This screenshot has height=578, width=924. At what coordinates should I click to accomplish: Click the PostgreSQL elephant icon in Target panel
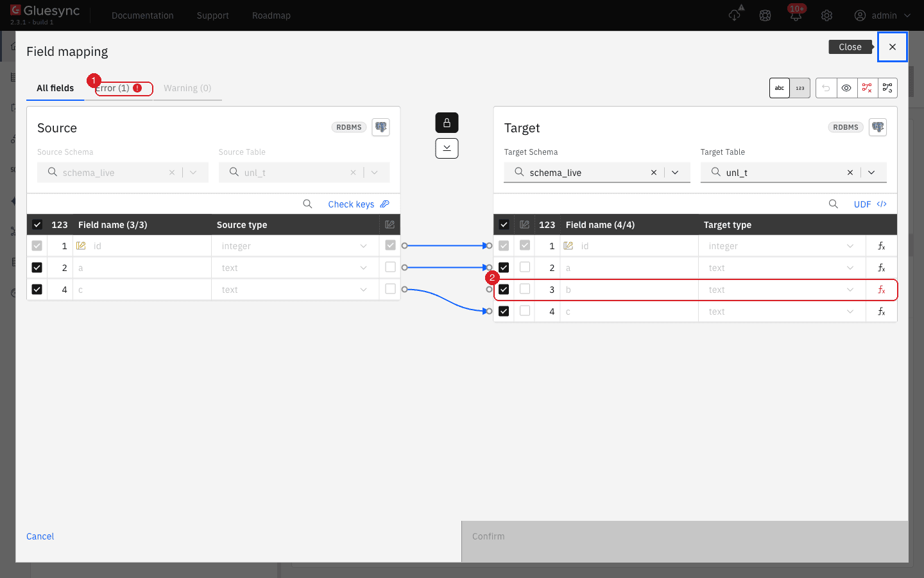point(878,127)
